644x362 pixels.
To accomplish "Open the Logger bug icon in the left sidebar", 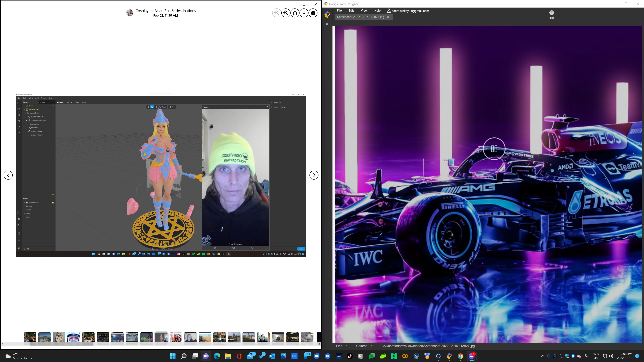I will (19, 234).
